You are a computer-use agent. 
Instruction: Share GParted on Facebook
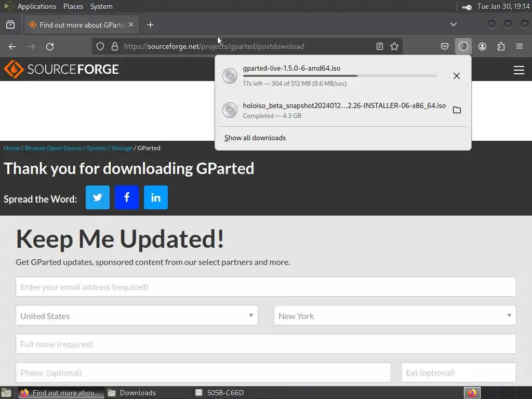pyautogui.click(x=127, y=197)
